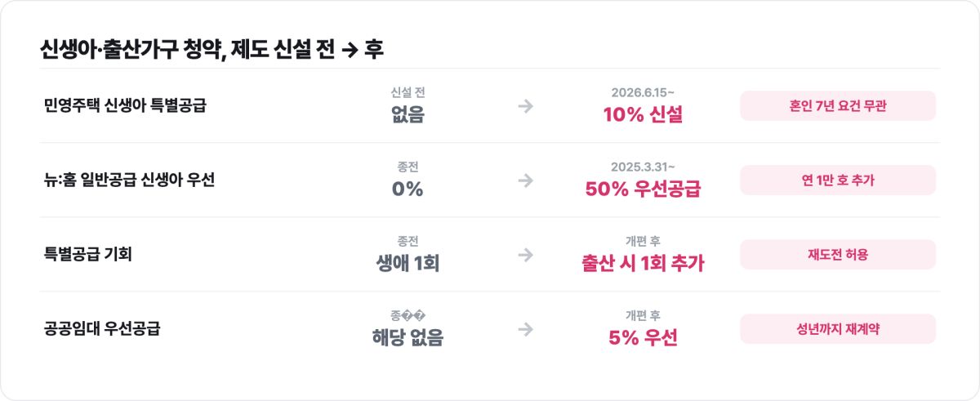
Task: Select the 5% 우선 value
Action: [643, 338]
